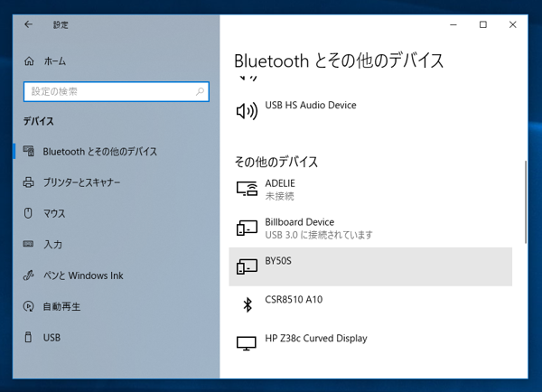Maximize the Settings window
Screen dimensions: 542x392
(483, 25)
